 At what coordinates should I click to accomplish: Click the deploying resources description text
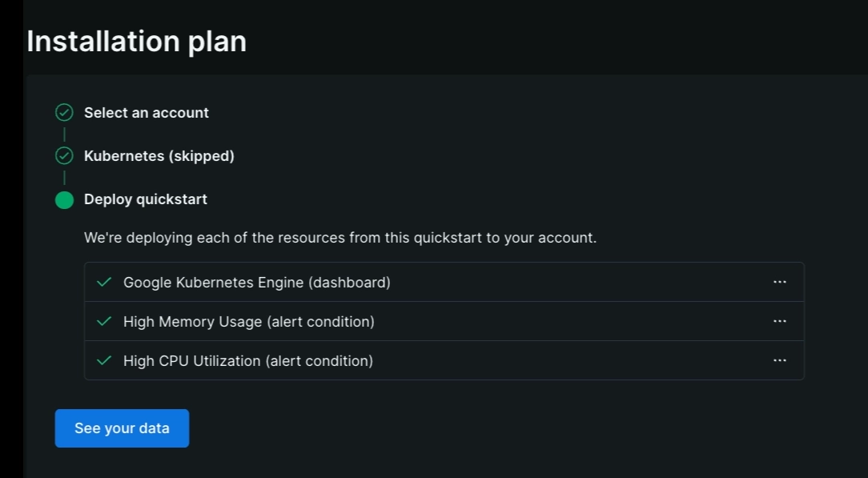(x=340, y=238)
